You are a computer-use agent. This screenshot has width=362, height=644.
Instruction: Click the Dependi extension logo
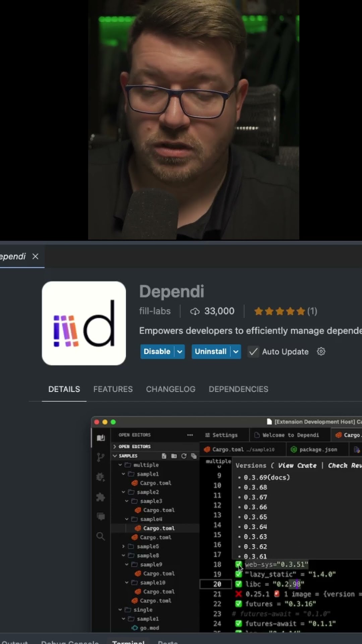(84, 323)
